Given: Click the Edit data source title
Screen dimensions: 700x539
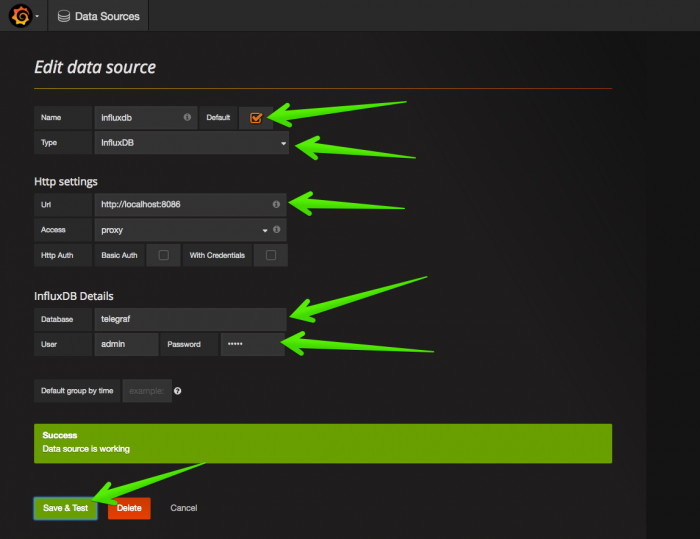Looking at the screenshot, I should click(x=95, y=67).
